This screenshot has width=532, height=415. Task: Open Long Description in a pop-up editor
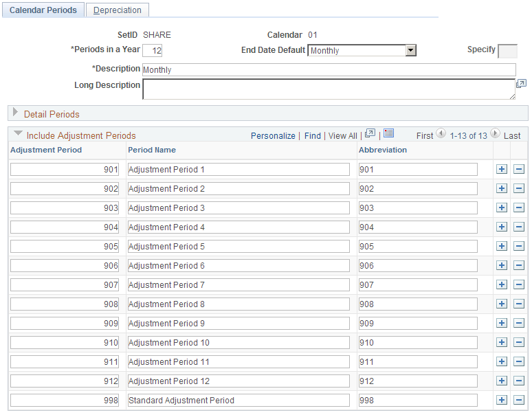pos(521,83)
